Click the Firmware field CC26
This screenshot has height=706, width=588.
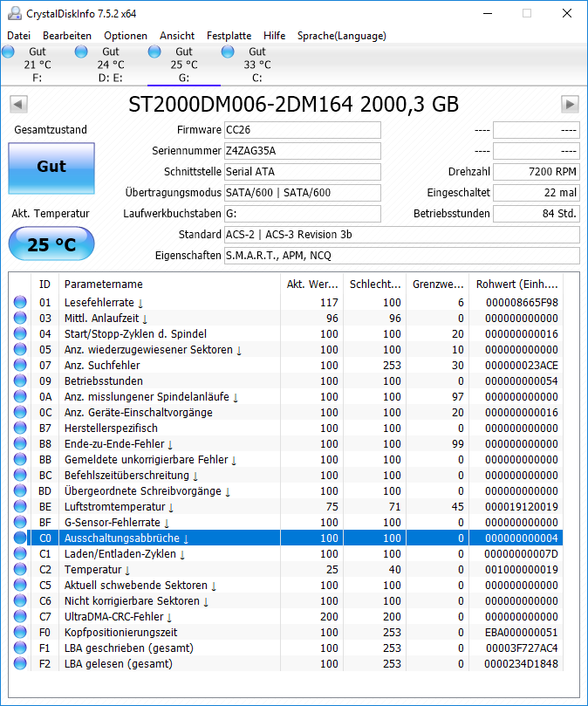tap(303, 130)
